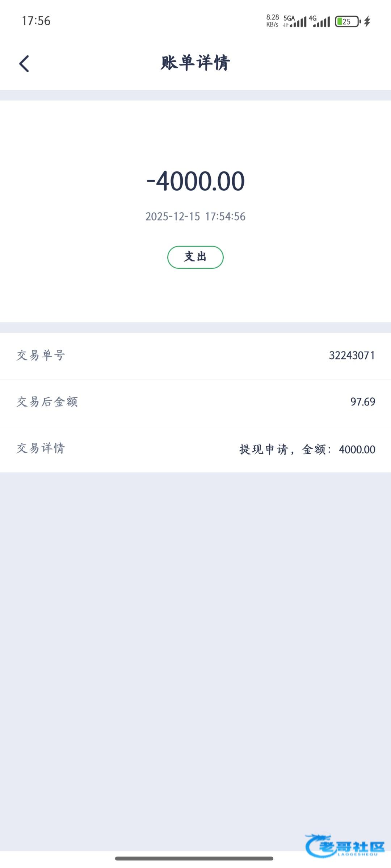Image resolution: width=391 pixels, height=868 pixels.
Task: Select the 交易后金额 row label
Action: 47,402
